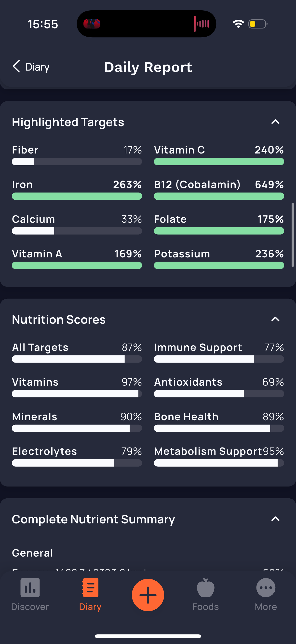
Task: Tap the orange plus add button
Action: coord(148,595)
